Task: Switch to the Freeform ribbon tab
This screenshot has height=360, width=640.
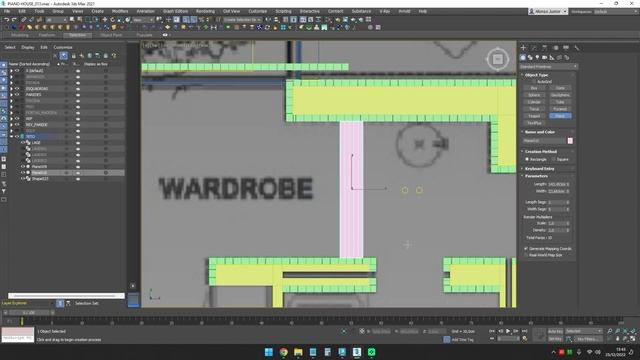Action: pos(47,35)
